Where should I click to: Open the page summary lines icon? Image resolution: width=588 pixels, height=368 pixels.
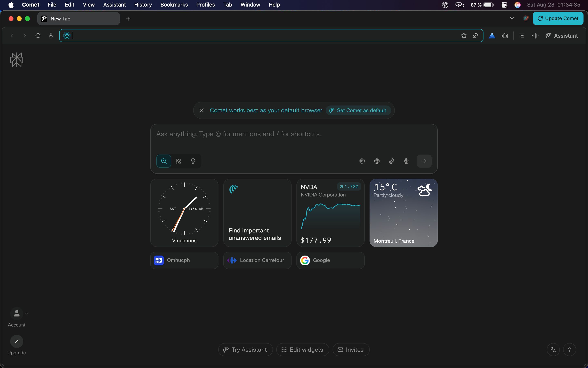pyautogui.click(x=522, y=36)
